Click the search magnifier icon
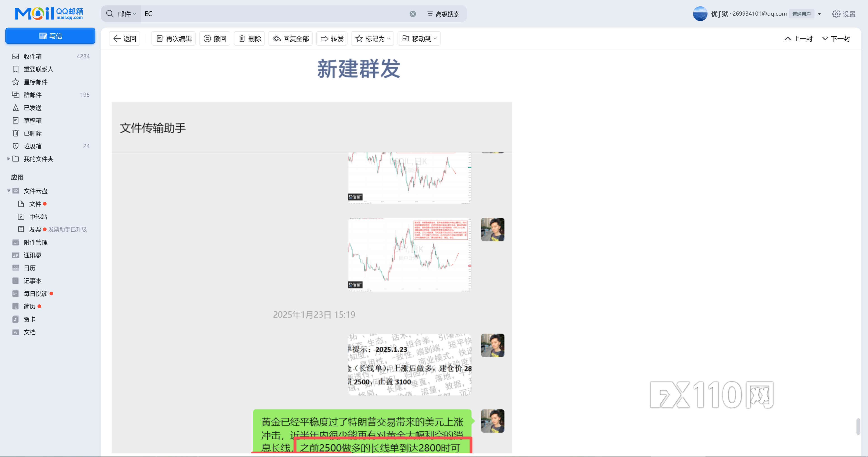The width and height of the screenshot is (868, 457). click(109, 14)
